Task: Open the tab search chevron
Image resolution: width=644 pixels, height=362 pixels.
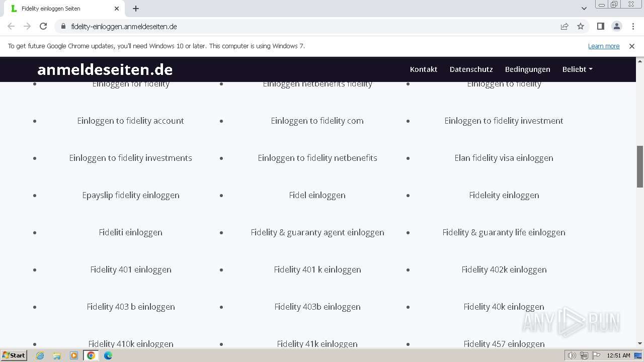Action: pos(584,9)
